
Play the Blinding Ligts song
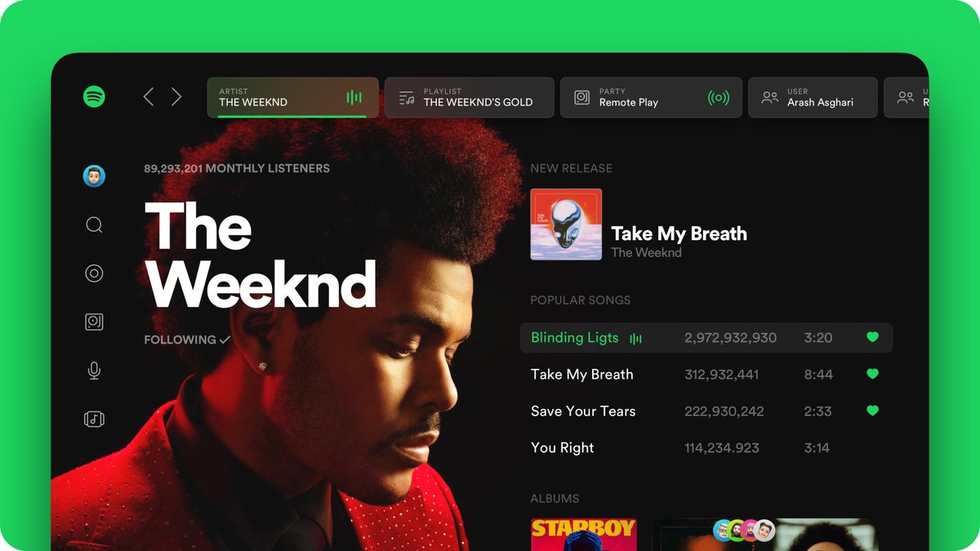(x=706, y=337)
